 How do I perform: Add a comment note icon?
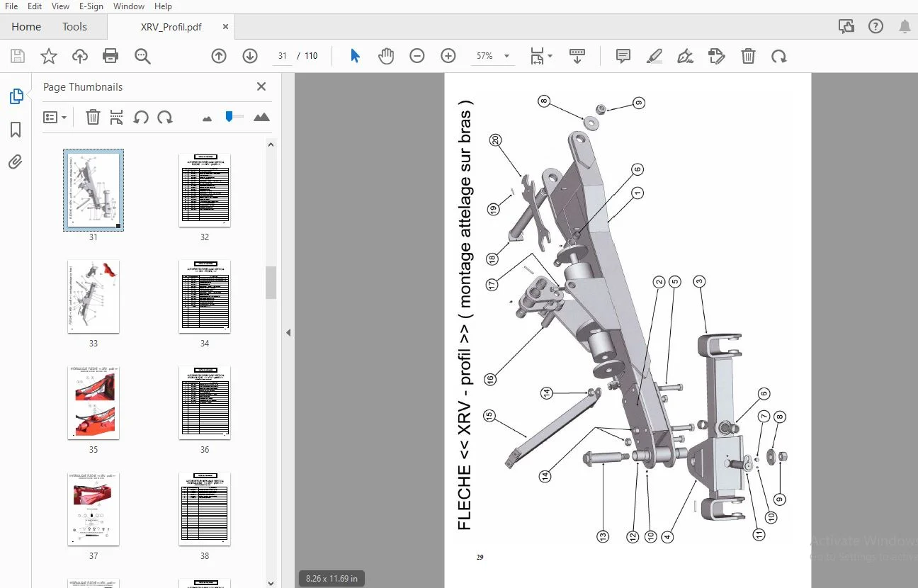coord(623,57)
